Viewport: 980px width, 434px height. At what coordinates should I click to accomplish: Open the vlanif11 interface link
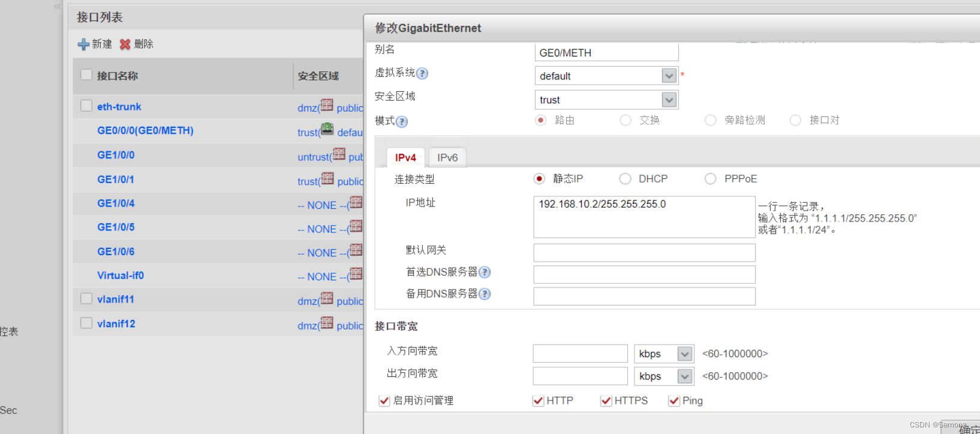click(x=116, y=300)
